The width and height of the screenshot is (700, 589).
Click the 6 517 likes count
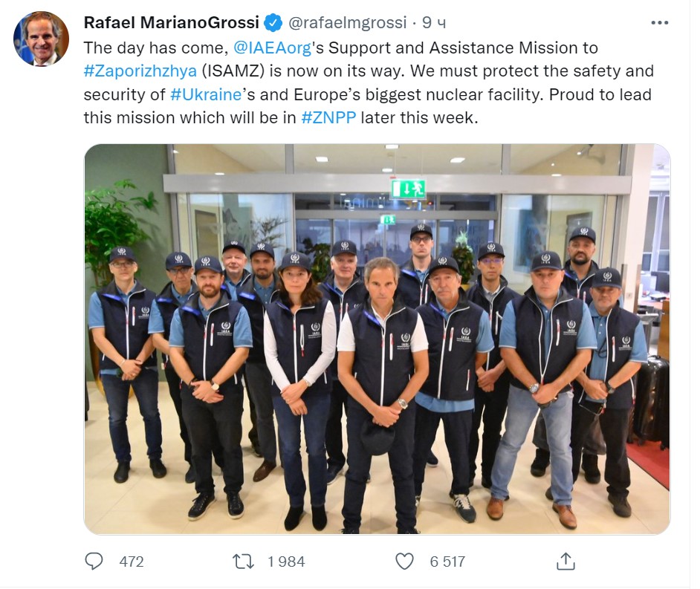coord(448,562)
